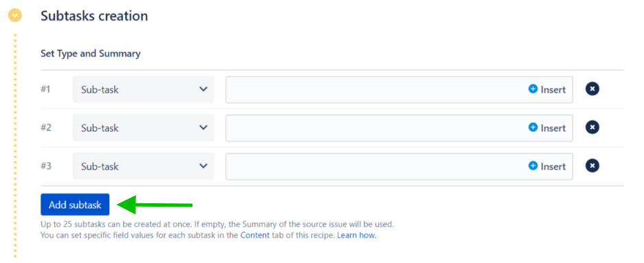Open the Sub-task type dropdown in row #3
Image resolution: width=644 pixels, height=263 pixels.
coord(144,166)
